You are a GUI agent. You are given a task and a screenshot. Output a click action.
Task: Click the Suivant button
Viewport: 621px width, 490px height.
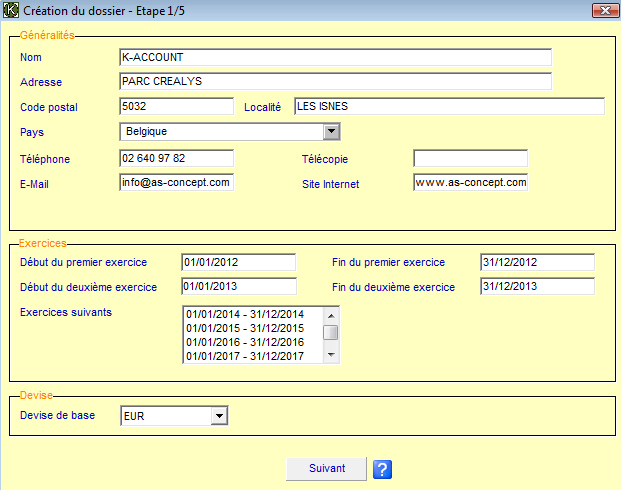click(x=327, y=469)
